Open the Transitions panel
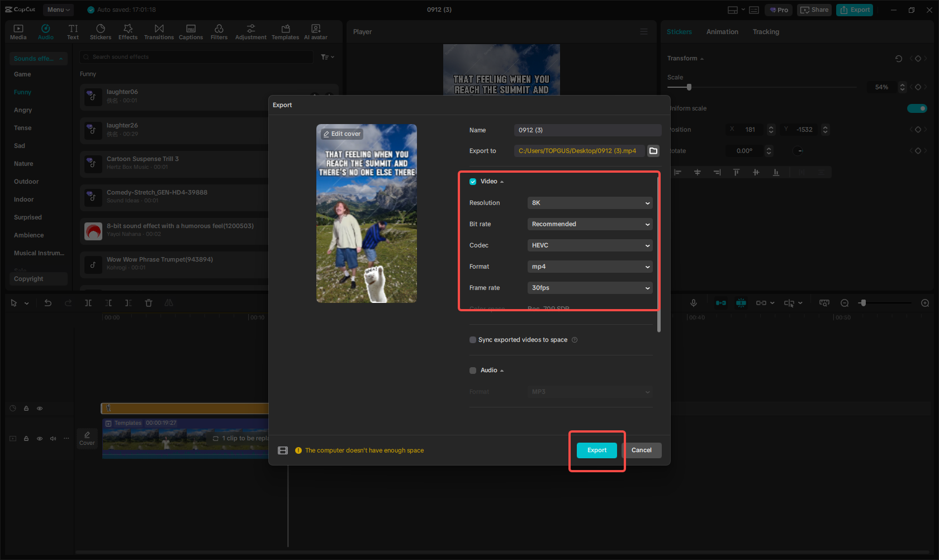Viewport: 939px width, 560px height. click(159, 31)
